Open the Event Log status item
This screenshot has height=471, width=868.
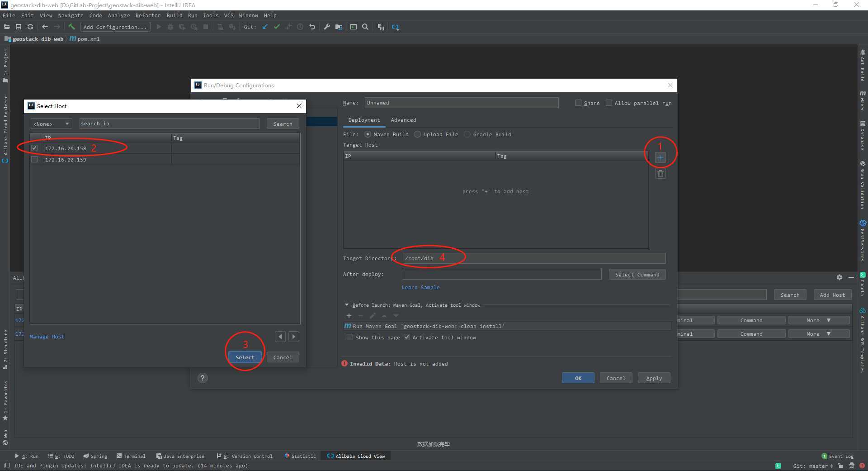pyautogui.click(x=837, y=456)
